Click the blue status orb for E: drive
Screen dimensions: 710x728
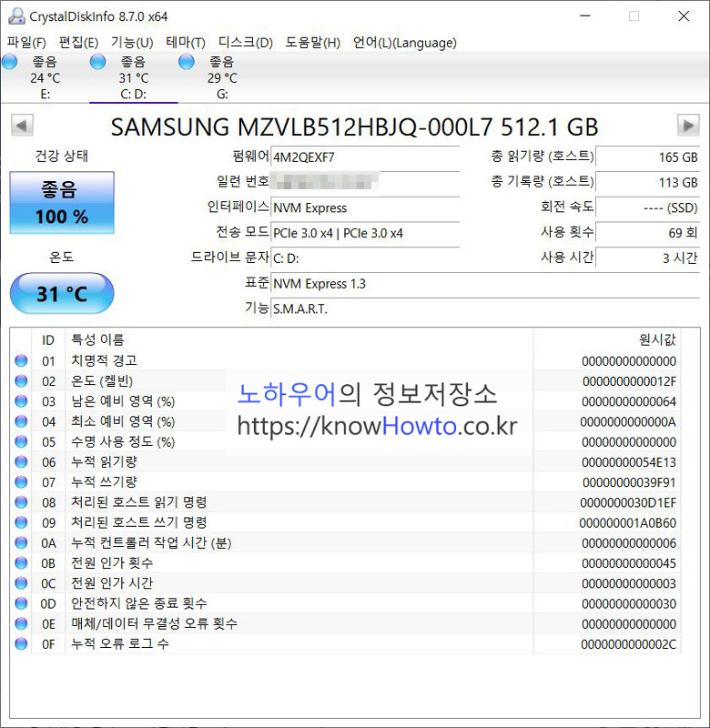pos(9,62)
